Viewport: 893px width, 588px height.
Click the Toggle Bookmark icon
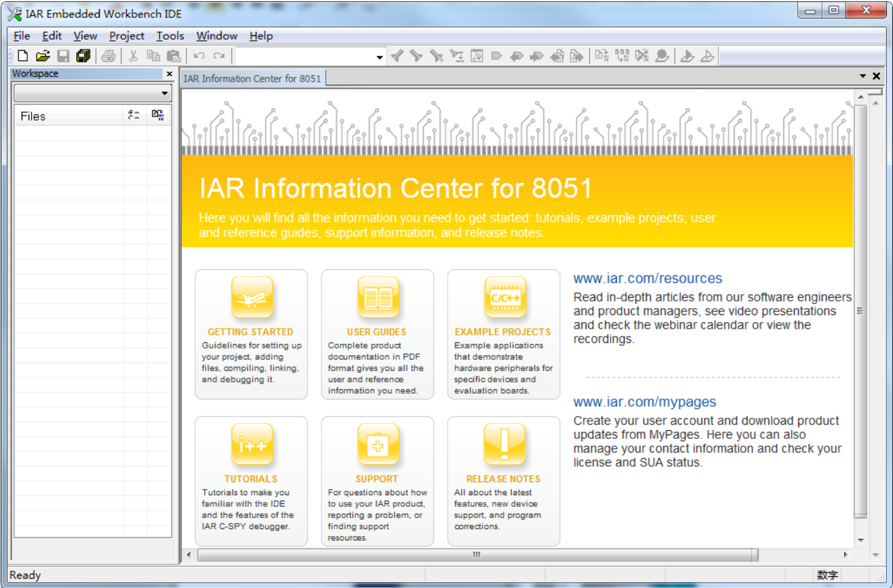tap(497, 56)
